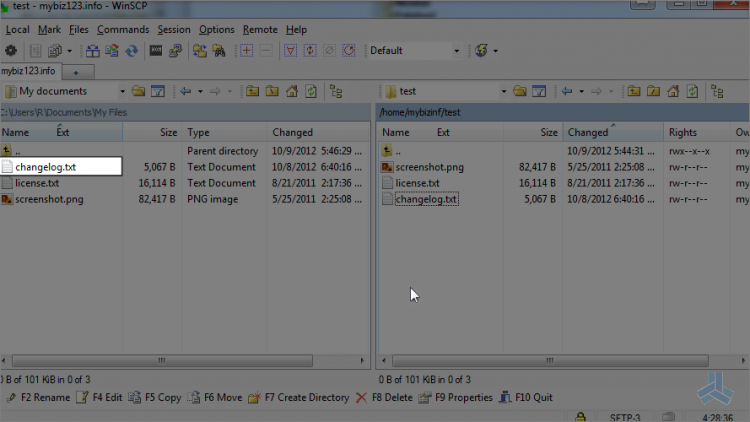The height and width of the screenshot is (422, 750).
Task: Expand the session icon dropdown arrow
Action: (x=496, y=51)
